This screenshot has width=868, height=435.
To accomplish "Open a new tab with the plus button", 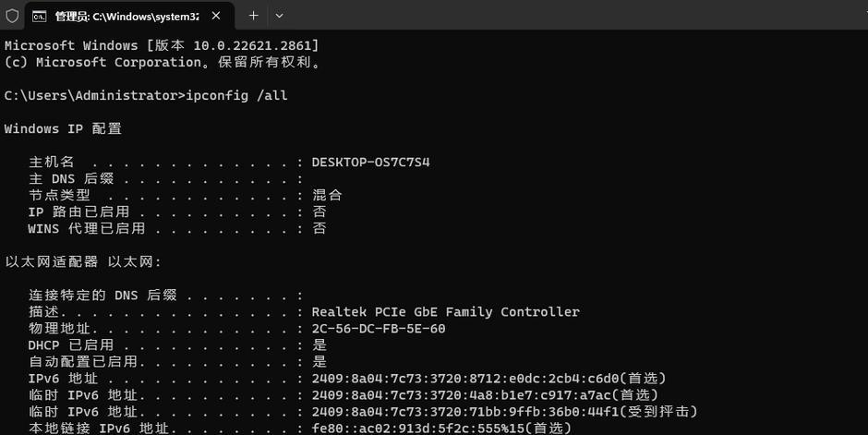I will click(254, 16).
